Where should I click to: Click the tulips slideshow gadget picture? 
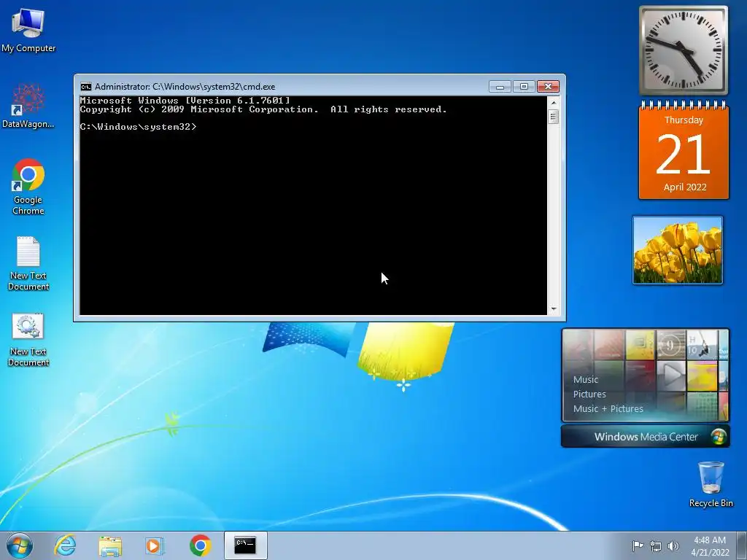[x=678, y=250]
